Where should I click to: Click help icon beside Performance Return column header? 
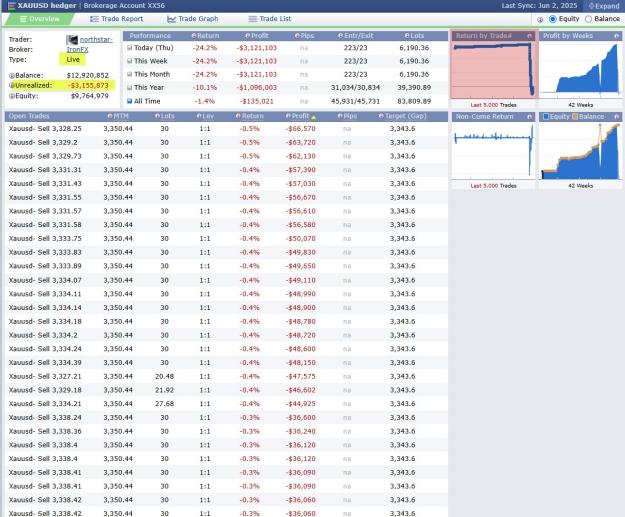(x=194, y=36)
